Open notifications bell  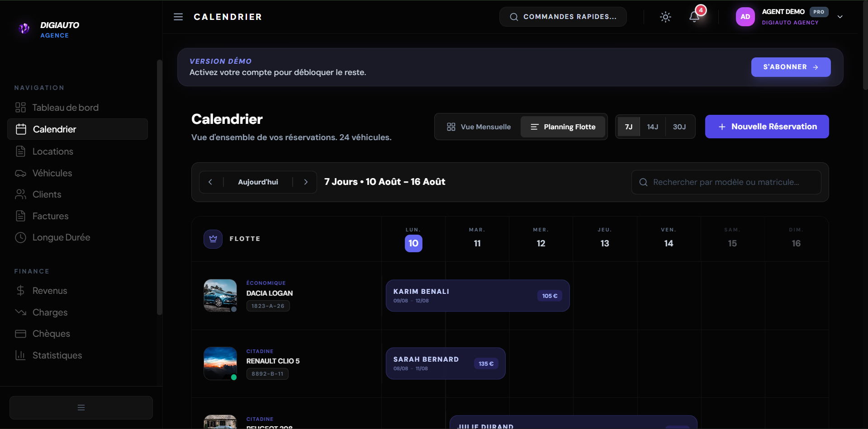694,17
